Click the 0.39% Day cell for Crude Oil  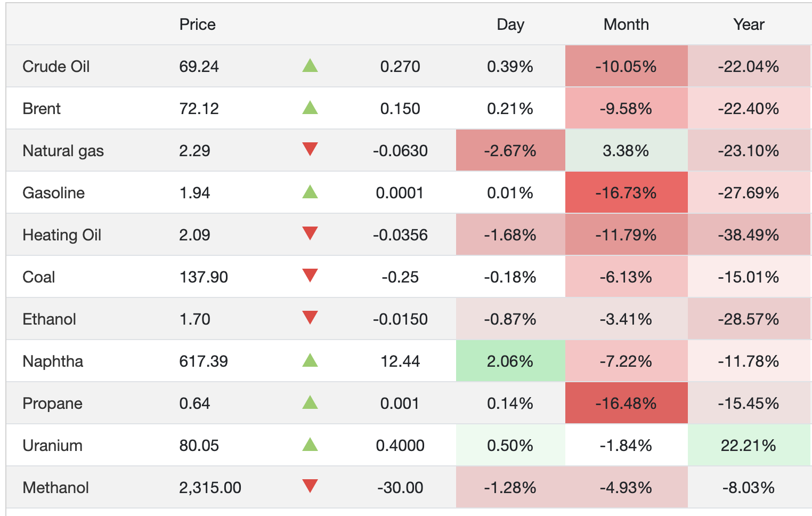[510, 66]
